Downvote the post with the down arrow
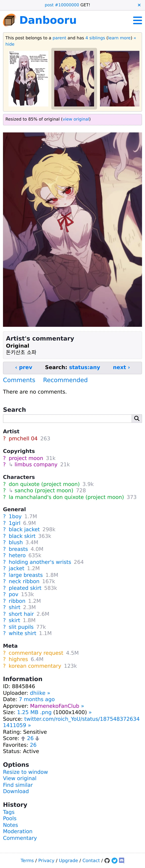Viewport: 145px width, 868px height. point(37,738)
